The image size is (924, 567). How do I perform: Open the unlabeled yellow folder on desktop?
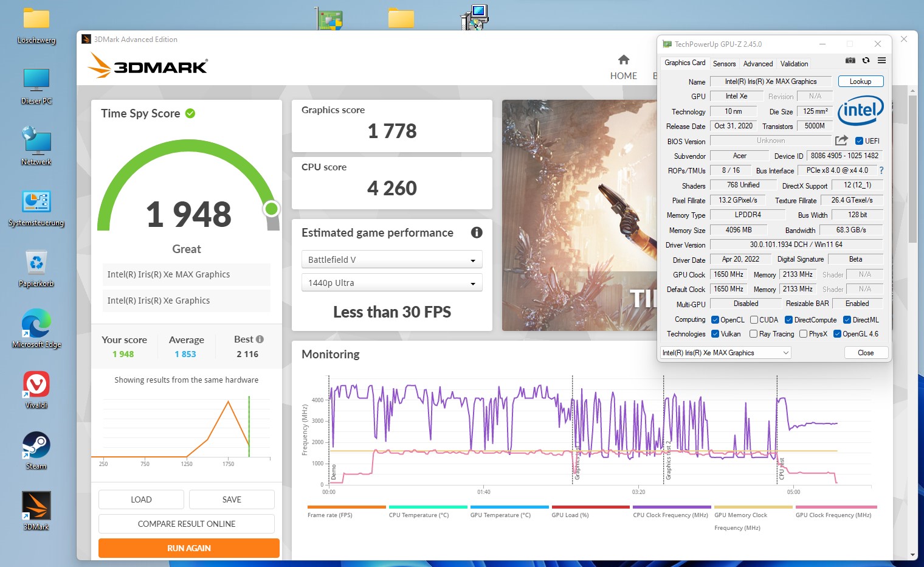click(x=401, y=18)
